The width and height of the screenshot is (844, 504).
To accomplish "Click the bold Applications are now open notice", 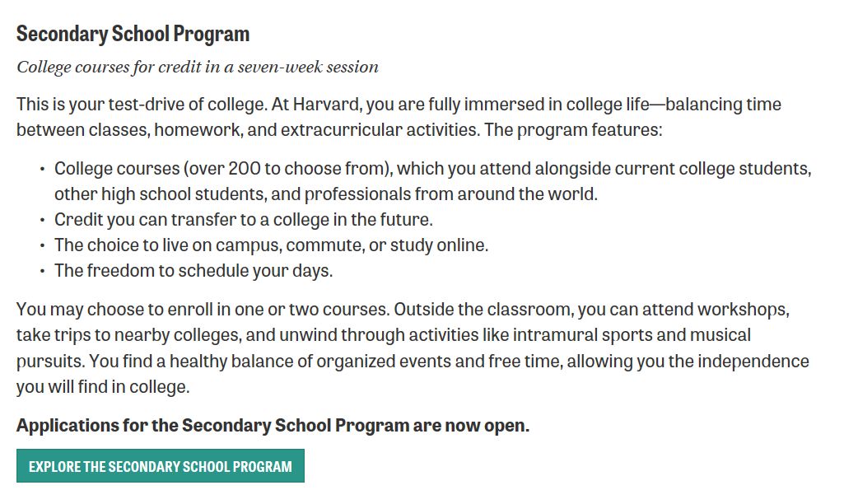I will (x=273, y=426).
